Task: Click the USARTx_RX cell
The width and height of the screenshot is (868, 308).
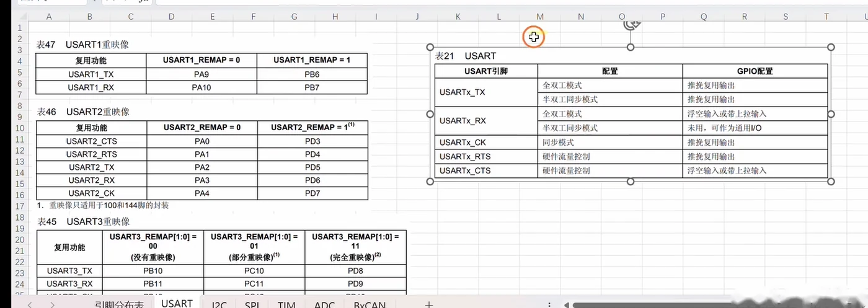Action: click(x=486, y=121)
